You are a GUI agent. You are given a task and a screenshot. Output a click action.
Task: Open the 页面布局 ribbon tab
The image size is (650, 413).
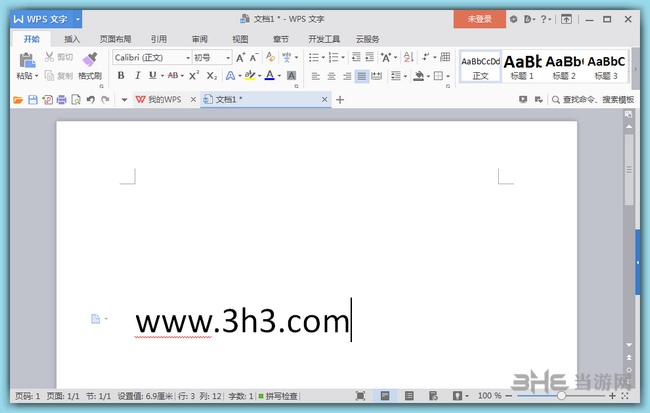tap(115, 39)
